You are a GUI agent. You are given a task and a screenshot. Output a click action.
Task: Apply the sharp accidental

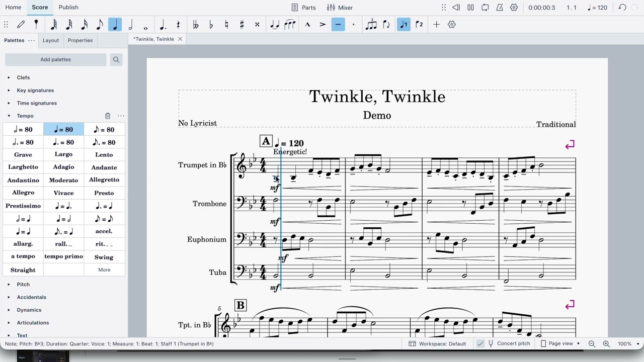(242, 24)
